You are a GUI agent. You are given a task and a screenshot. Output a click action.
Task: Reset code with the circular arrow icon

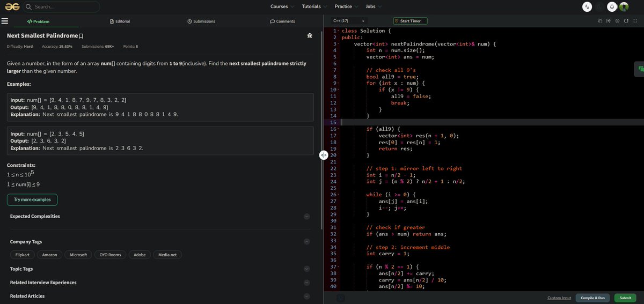(626, 21)
